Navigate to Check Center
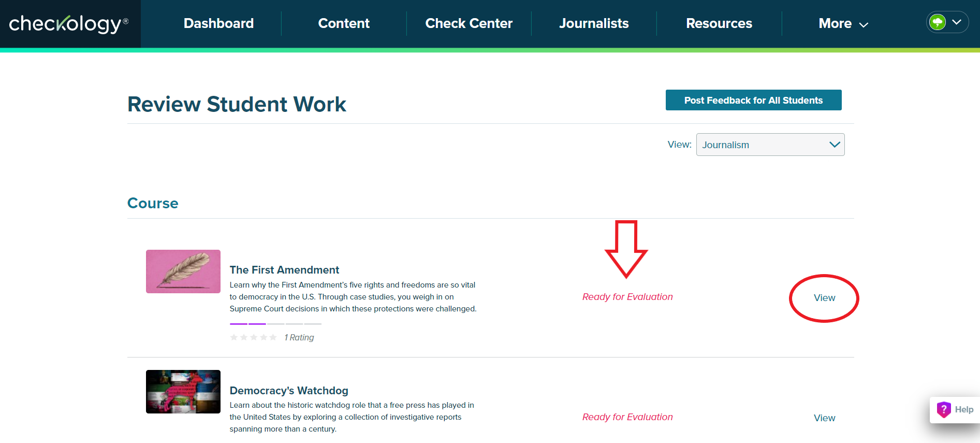 [x=469, y=24]
